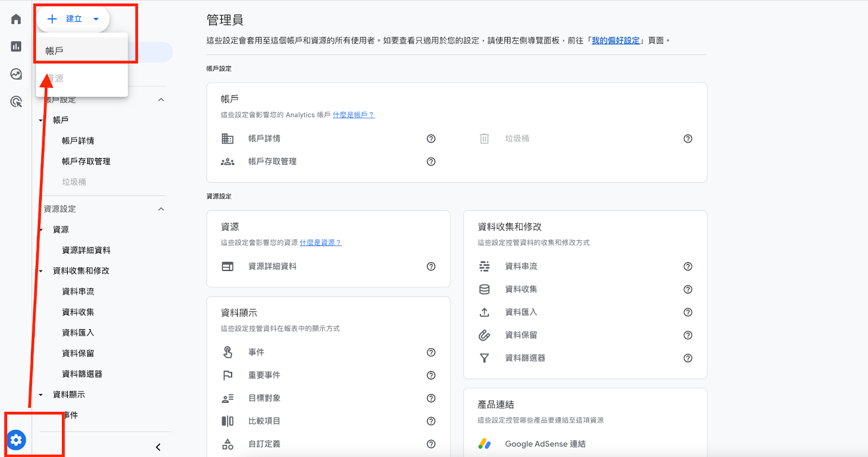Collapse the 資源設定 sidebar section
The height and width of the screenshot is (457, 868).
point(161,209)
